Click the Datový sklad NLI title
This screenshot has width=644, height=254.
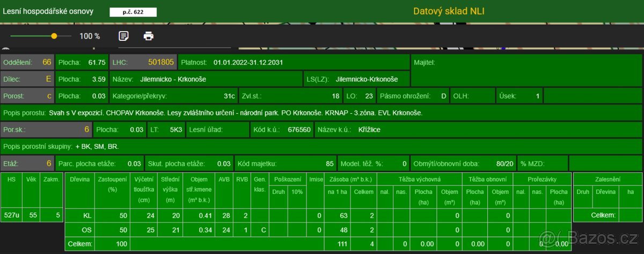tap(449, 11)
